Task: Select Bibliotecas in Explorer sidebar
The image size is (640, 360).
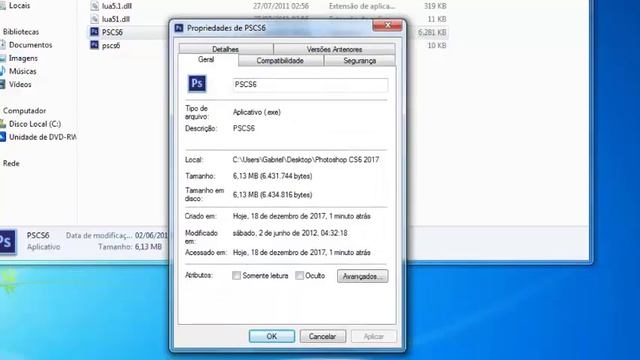Action: pos(21,32)
